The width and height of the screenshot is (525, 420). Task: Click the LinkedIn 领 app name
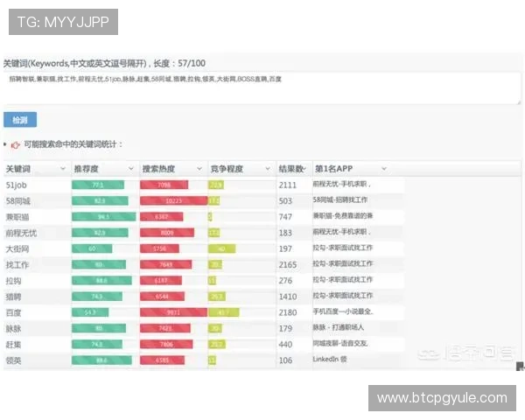tap(330, 360)
